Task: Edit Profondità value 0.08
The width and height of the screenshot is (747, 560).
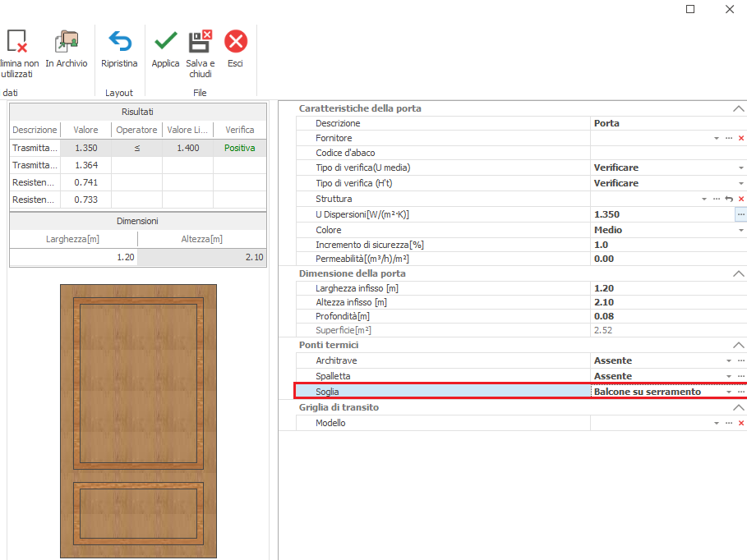Action: point(668,316)
